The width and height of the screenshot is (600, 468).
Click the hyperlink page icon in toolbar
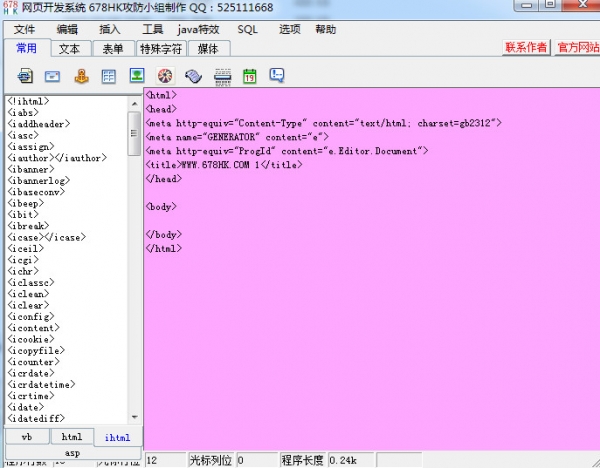(x=26, y=75)
